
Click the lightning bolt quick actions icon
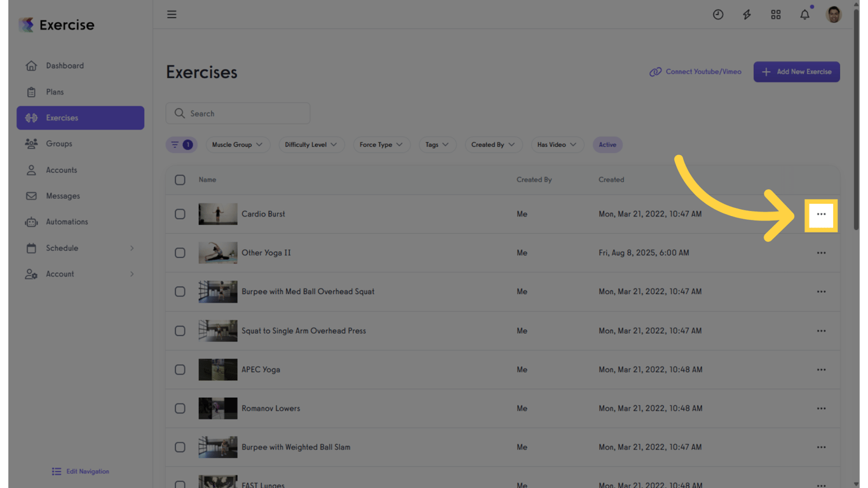pyautogui.click(x=747, y=15)
